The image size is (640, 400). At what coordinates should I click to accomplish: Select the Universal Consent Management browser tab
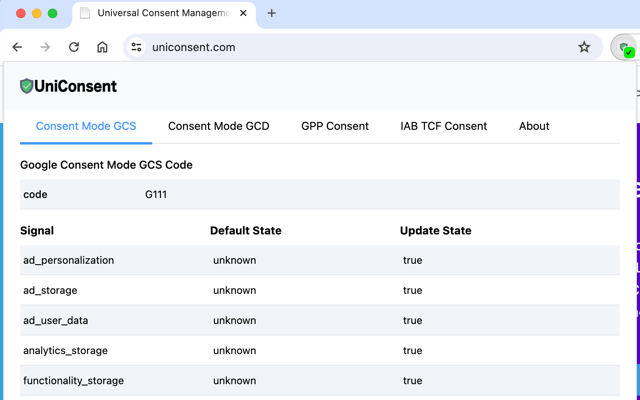[164, 14]
